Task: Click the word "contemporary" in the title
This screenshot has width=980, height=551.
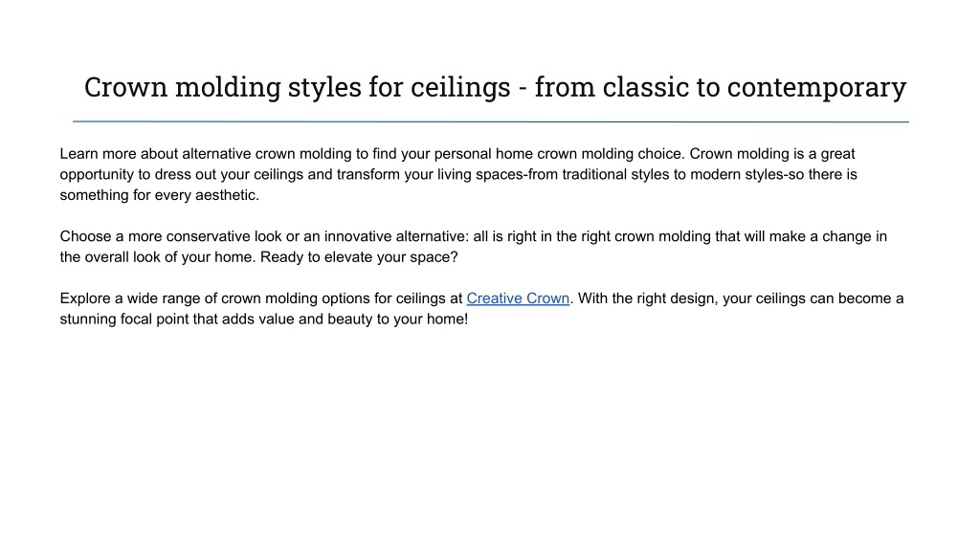Action: [816, 88]
